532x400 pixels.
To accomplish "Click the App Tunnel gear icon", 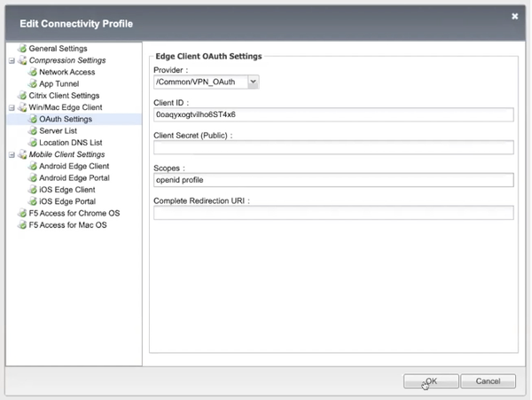I will (x=33, y=83).
